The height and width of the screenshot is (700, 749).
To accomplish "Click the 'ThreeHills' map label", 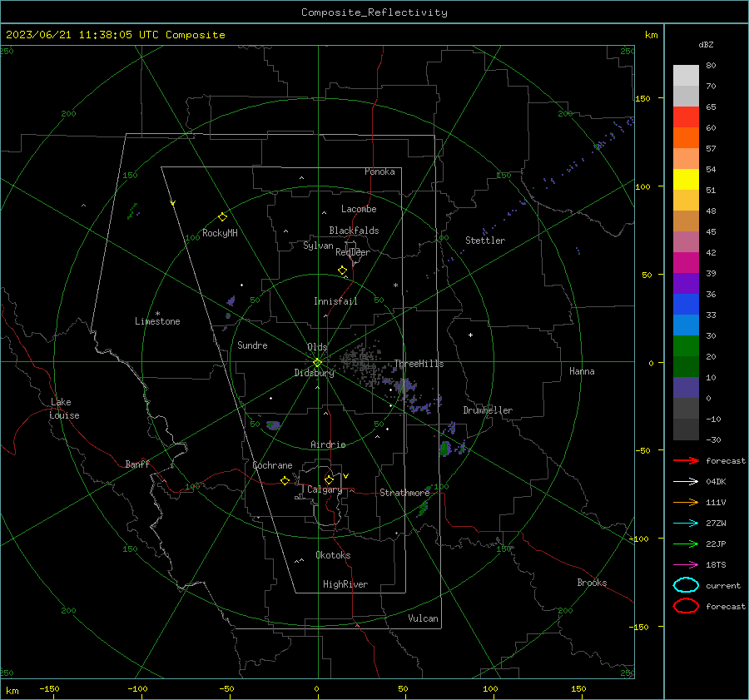I will click(419, 364).
